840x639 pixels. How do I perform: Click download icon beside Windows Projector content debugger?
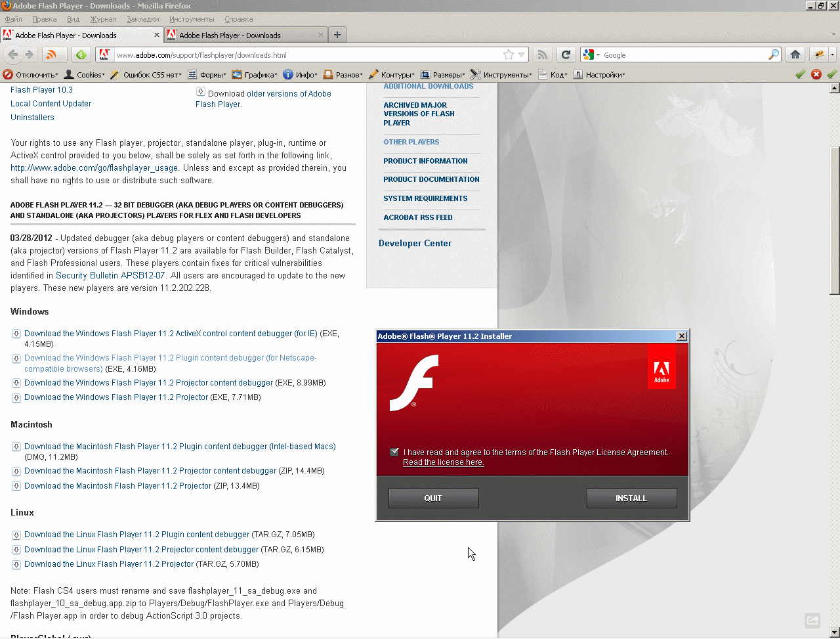coord(16,383)
